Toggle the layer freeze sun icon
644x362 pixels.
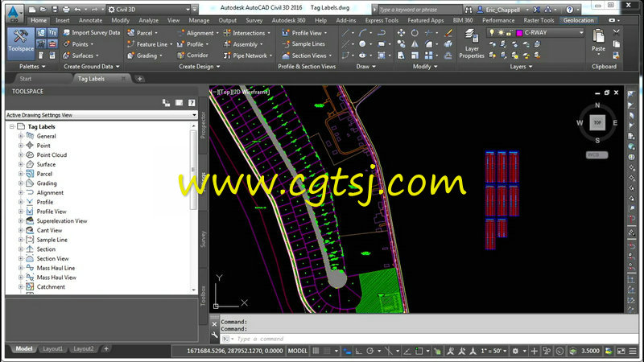tap(501, 32)
